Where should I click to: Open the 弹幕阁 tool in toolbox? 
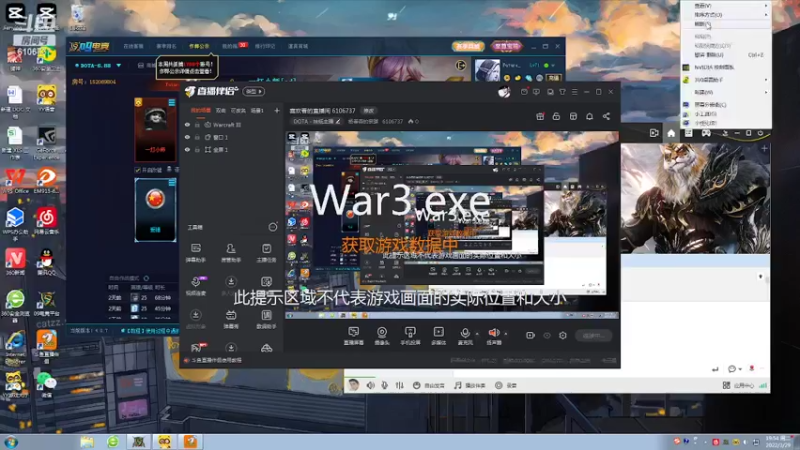pyautogui.click(x=231, y=319)
